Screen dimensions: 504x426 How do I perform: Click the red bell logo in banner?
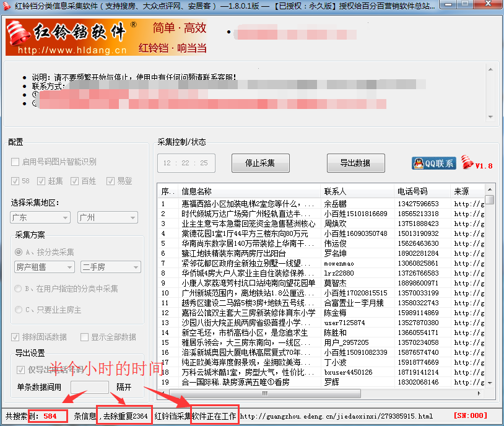18,33
